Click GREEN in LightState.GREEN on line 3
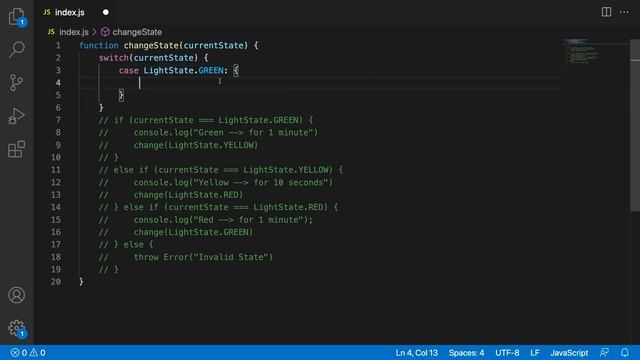The width and height of the screenshot is (640, 360). 211,70
